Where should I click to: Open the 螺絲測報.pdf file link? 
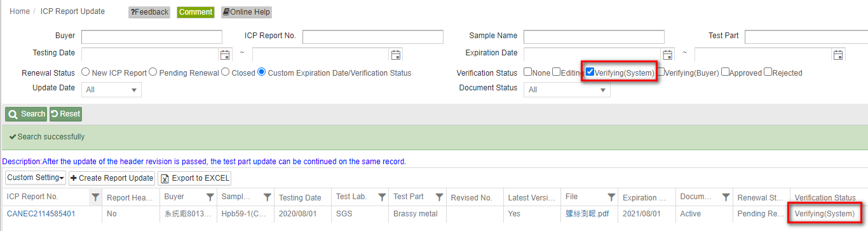point(587,214)
